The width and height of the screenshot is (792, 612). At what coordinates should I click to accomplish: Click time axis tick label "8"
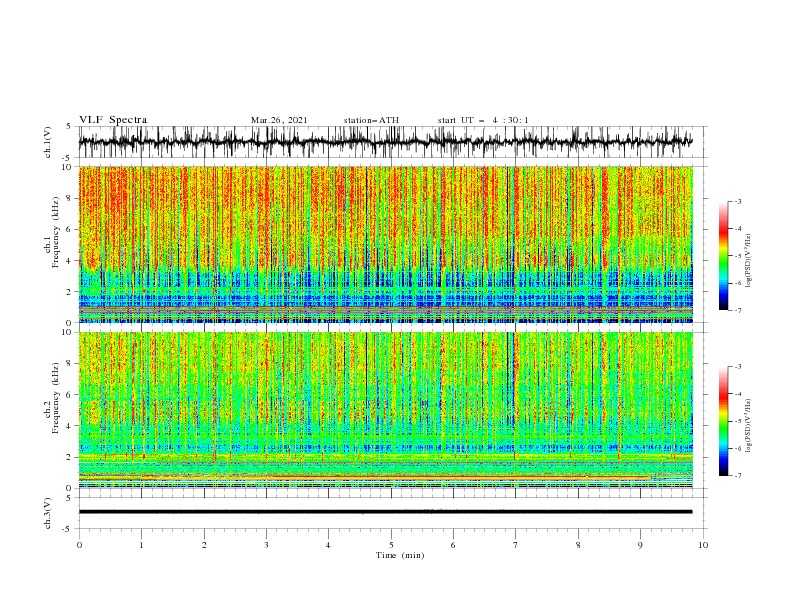click(x=578, y=545)
